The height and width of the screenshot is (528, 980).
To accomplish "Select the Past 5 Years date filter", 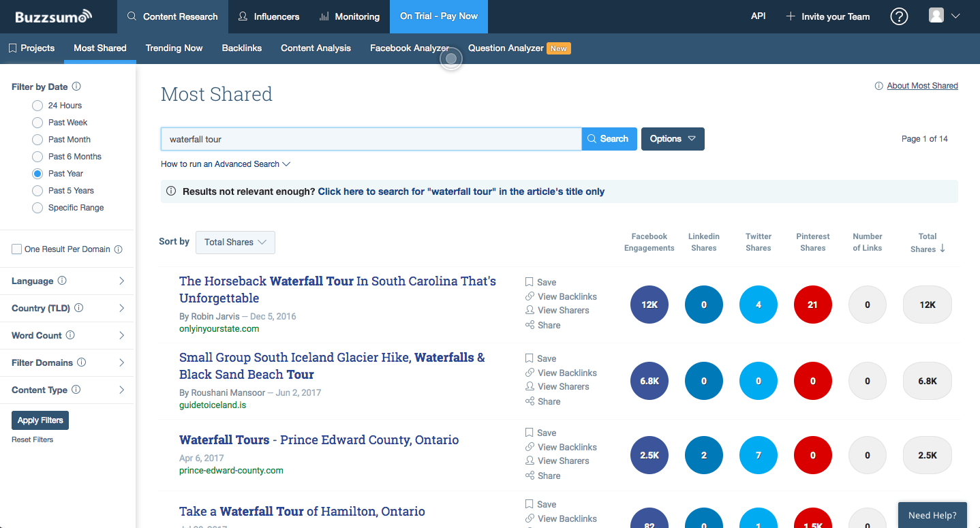I will (37, 191).
